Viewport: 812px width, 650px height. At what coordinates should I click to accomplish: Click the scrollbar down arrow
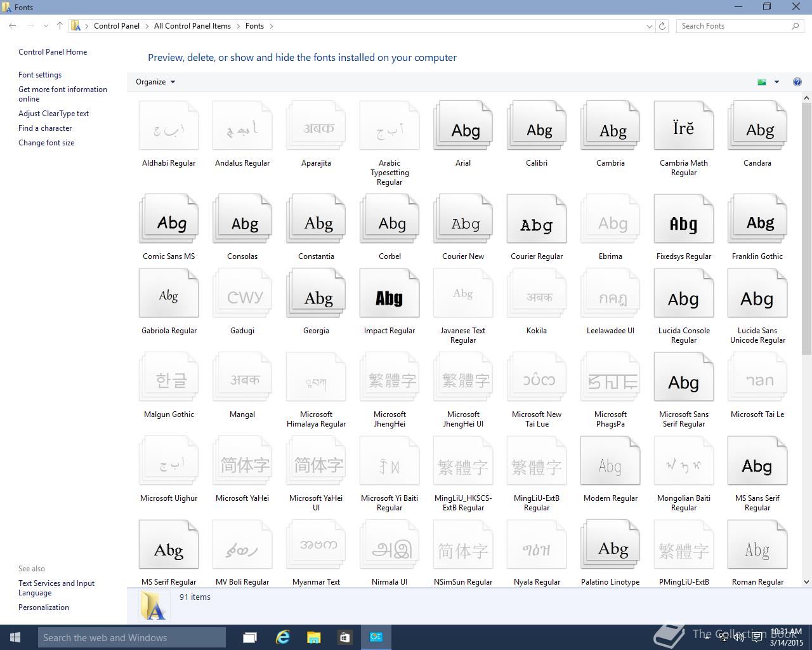click(x=807, y=581)
